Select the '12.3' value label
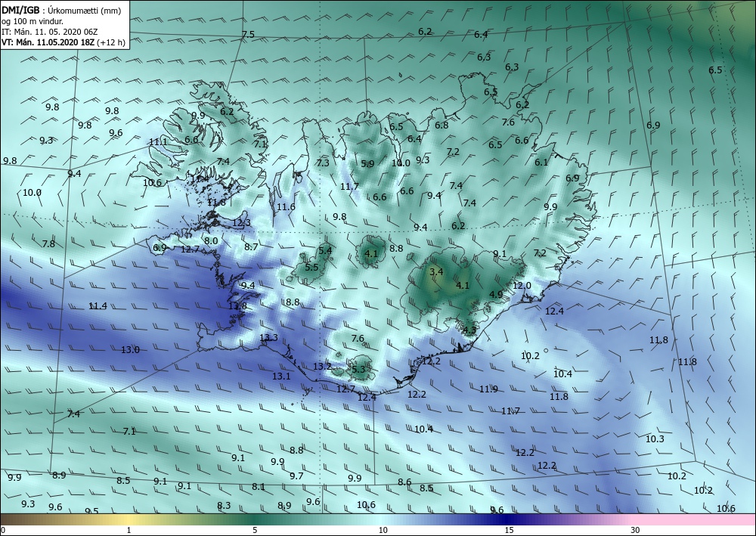Image resolution: width=756 pixels, height=536 pixels. point(242,223)
